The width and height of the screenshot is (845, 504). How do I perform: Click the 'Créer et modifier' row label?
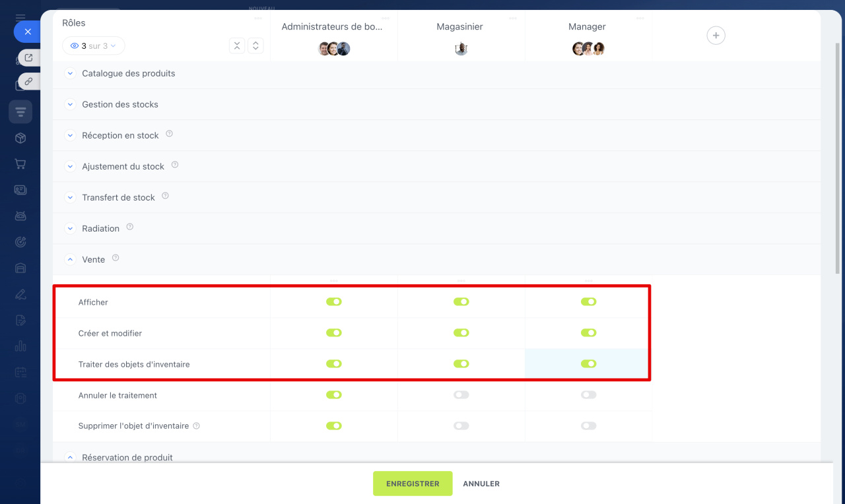pos(110,333)
